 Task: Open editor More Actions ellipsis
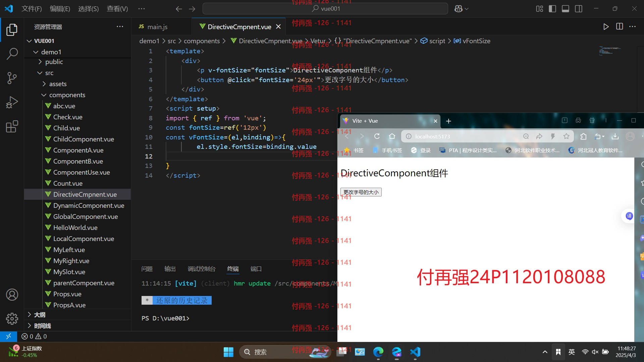(x=633, y=26)
